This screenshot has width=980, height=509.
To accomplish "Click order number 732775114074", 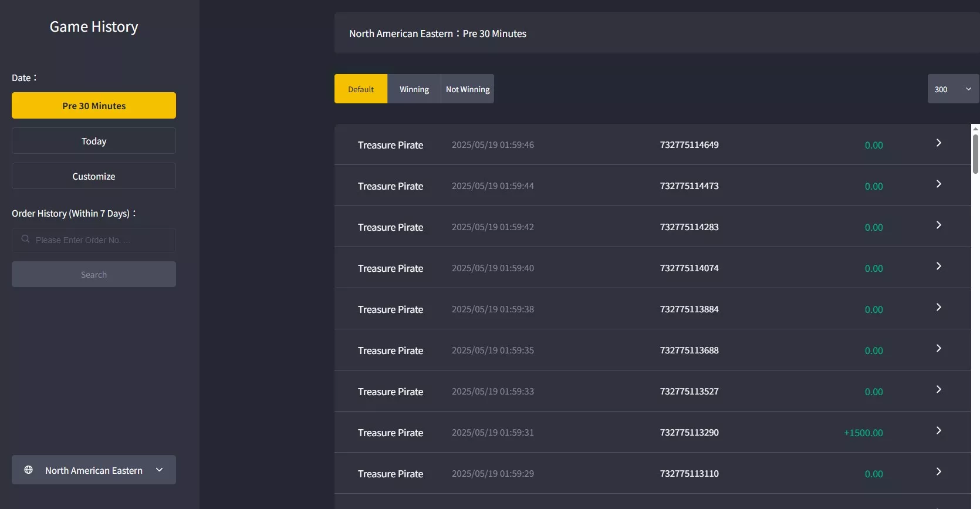I will point(689,268).
